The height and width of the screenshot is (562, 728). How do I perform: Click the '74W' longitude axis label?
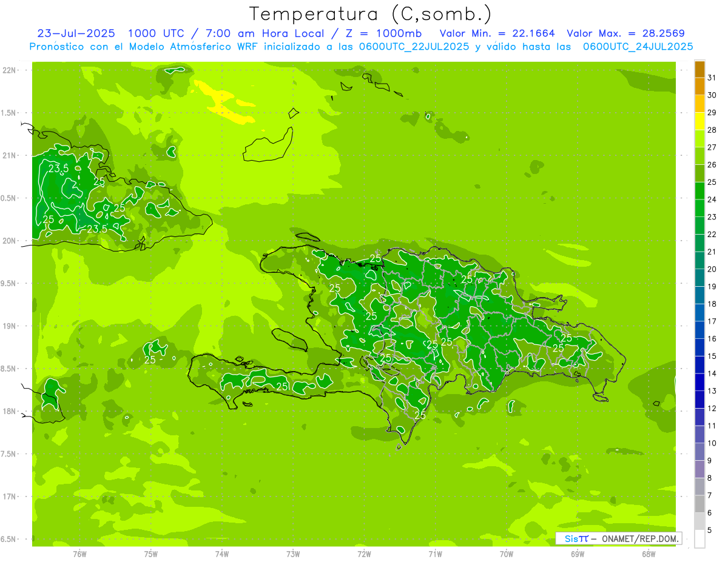pos(222,554)
